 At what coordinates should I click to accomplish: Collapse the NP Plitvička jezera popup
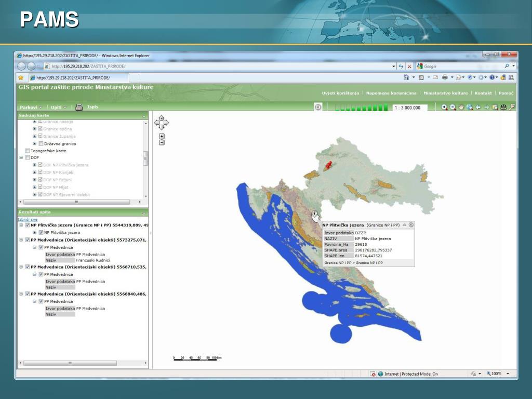coord(404,225)
